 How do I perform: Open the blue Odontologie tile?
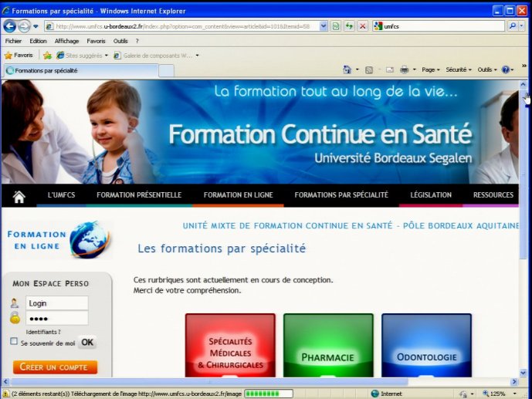[426, 346]
